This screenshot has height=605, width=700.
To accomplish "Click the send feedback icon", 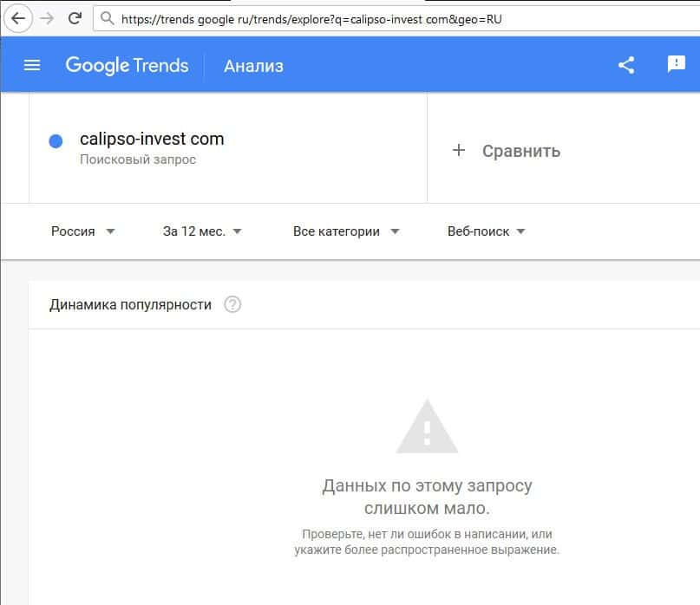I will 677,65.
